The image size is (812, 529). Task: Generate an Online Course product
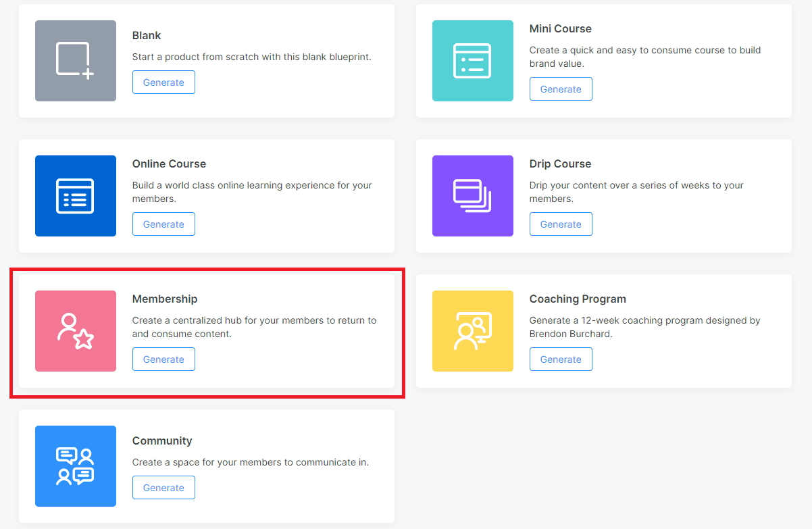(163, 224)
